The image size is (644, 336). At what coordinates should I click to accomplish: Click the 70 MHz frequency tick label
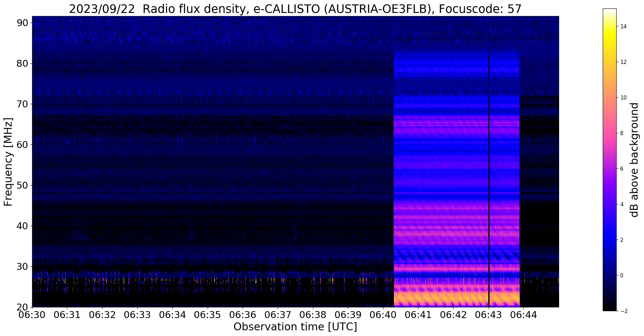click(x=22, y=104)
